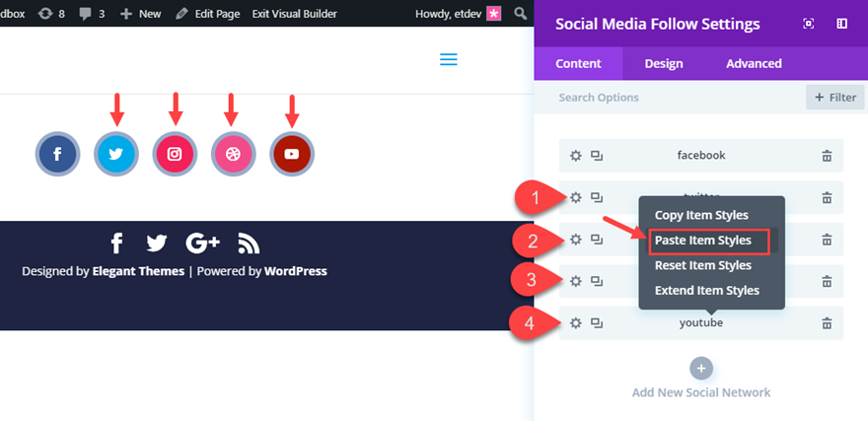Click the YouTube circle icon on page
Screen dimensions: 868x421
[x=292, y=154]
